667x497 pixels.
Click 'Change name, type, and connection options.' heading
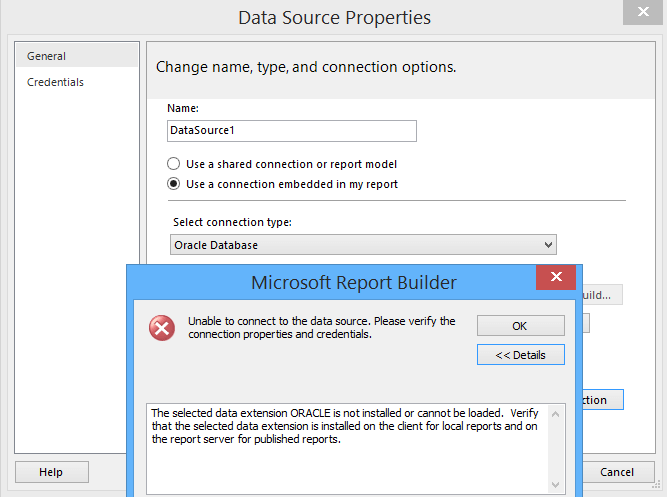306,67
